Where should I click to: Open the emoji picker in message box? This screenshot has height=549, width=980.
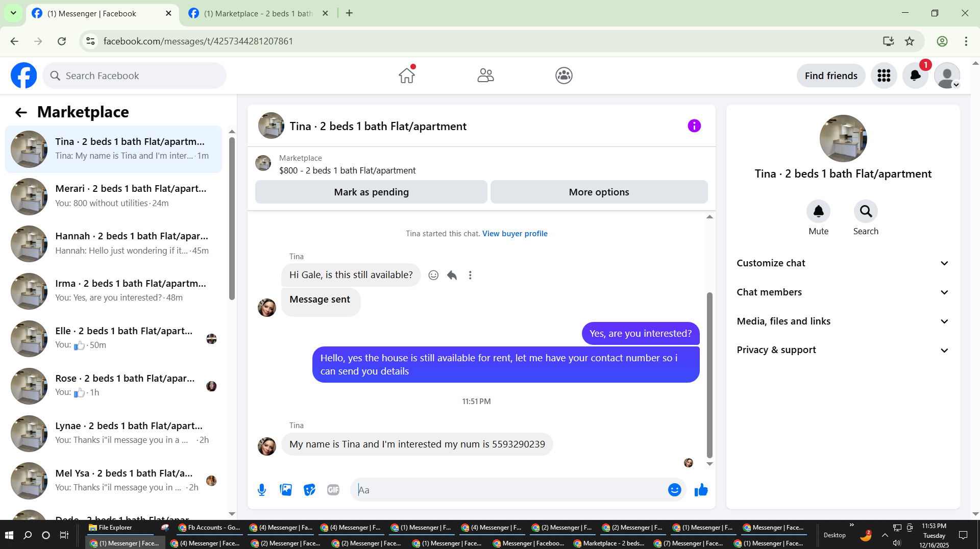click(x=675, y=490)
